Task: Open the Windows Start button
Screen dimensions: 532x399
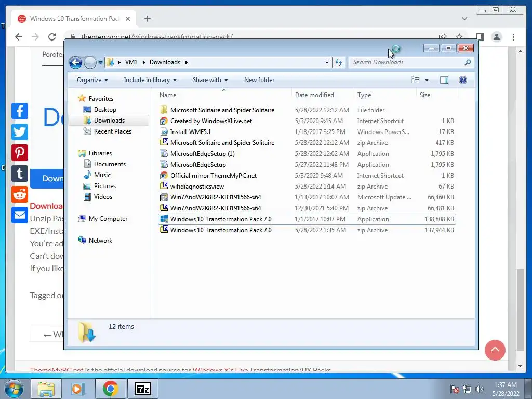Action: (14, 389)
